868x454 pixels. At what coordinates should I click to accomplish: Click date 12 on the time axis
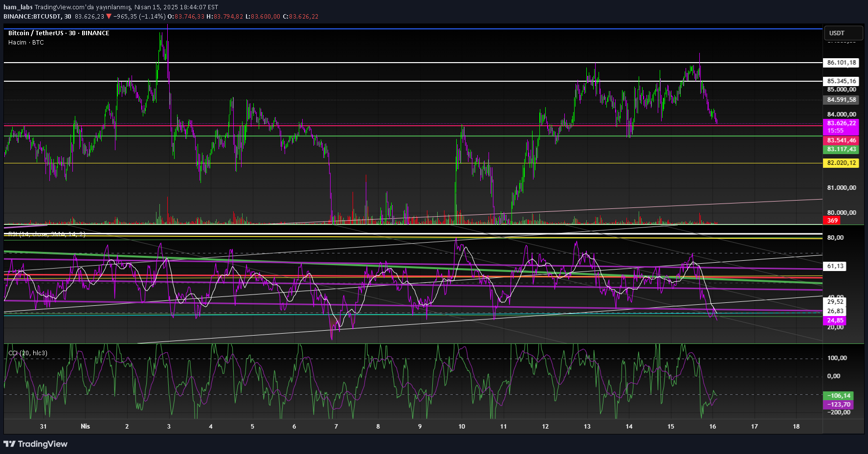[545, 427]
